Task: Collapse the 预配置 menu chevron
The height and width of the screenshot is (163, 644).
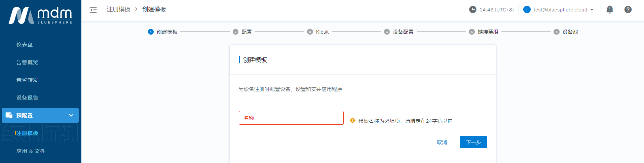Action: coord(71,115)
